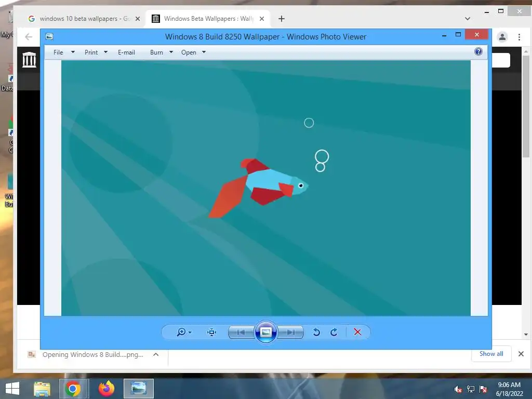Click Photo Viewer title bar app icon
532x399 pixels.
49,36
